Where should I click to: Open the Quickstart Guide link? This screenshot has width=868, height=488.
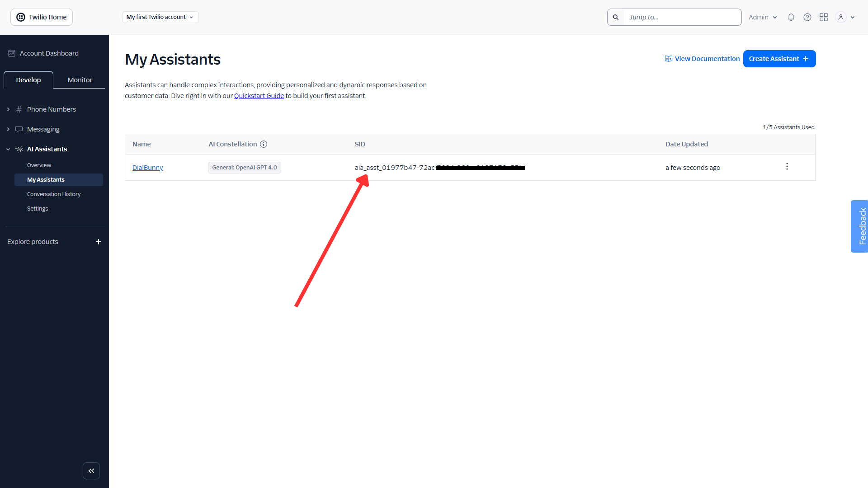259,95
